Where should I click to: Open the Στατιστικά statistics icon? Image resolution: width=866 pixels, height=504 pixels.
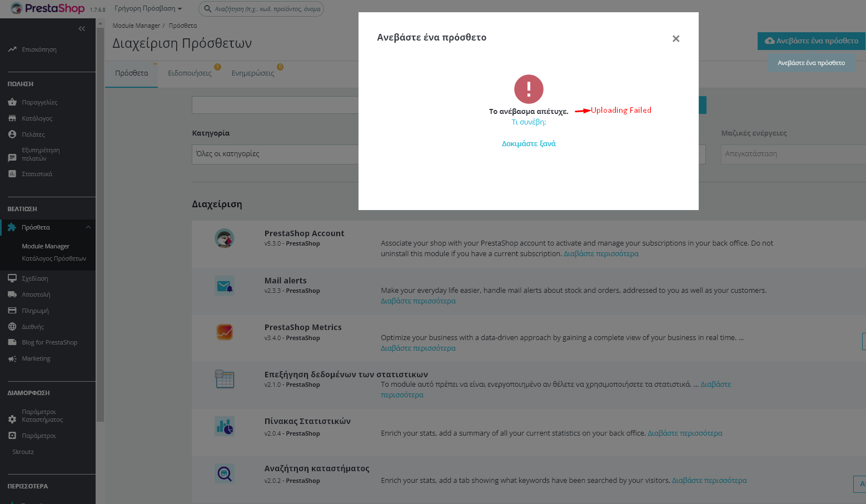coord(13,173)
